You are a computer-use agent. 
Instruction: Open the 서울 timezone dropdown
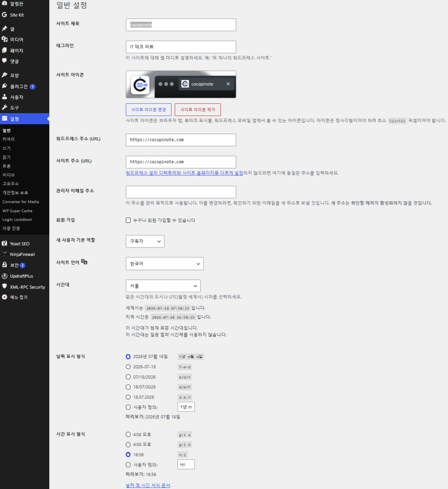click(x=163, y=286)
